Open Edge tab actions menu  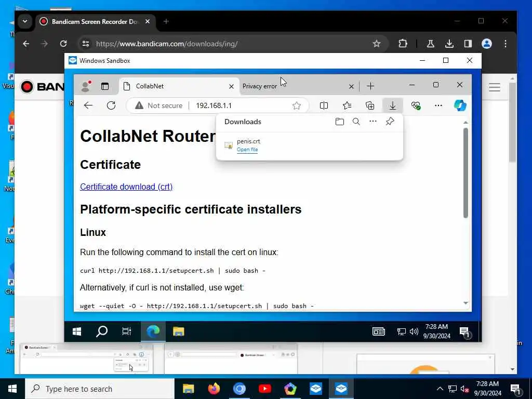click(105, 87)
